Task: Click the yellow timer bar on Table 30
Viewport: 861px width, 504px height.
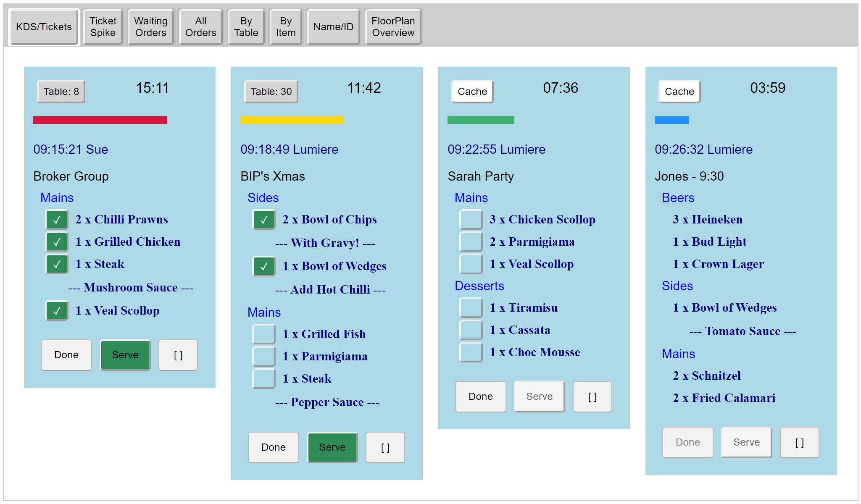Action: click(x=292, y=120)
